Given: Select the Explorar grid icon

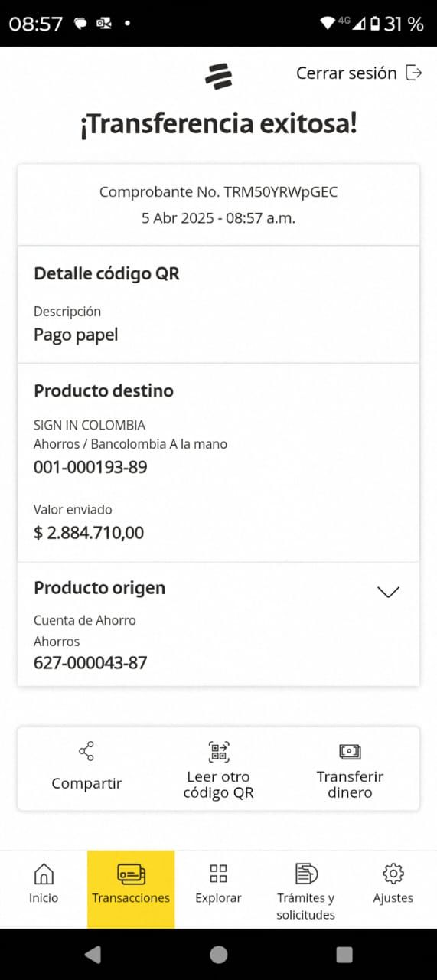Looking at the screenshot, I should [x=219, y=874].
